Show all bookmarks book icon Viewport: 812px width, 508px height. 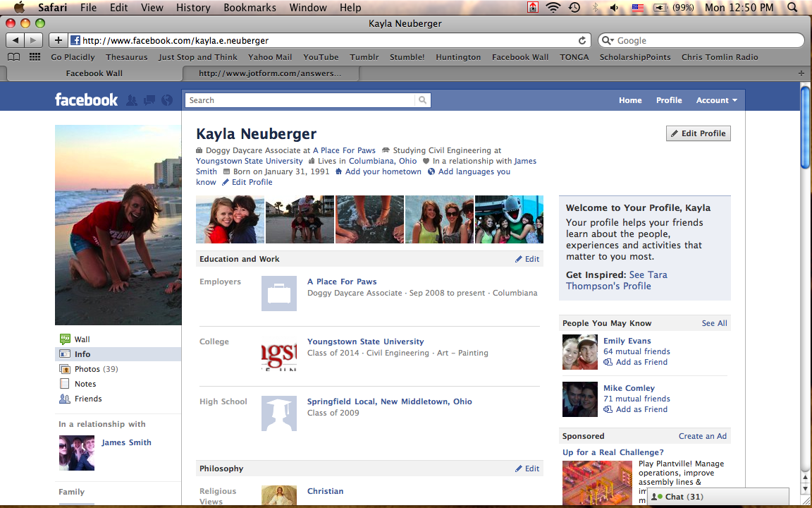click(x=14, y=57)
